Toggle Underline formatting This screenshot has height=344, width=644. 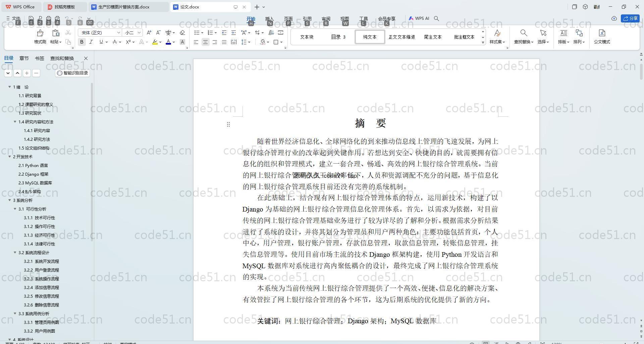tap(101, 42)
